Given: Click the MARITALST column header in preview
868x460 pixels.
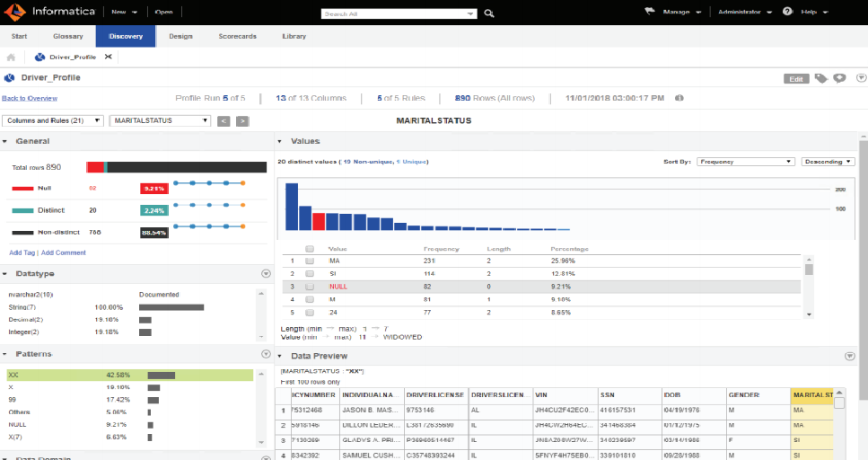Looking at the screenshot, I should coord(812,395).
